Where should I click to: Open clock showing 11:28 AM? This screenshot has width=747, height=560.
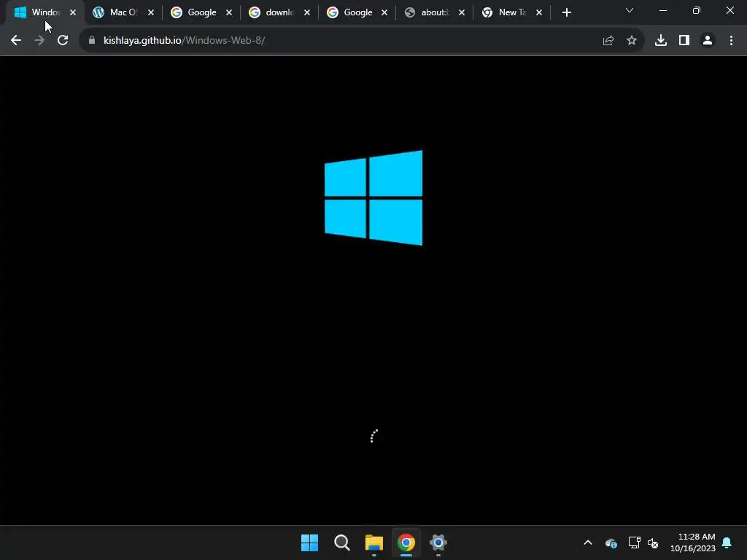tap(693, 542)
